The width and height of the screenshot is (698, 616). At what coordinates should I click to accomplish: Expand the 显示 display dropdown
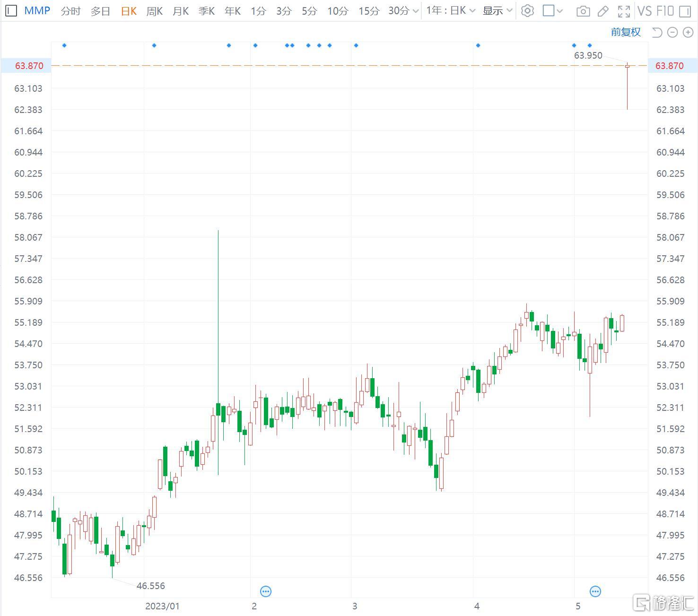(x=497, y=10)
